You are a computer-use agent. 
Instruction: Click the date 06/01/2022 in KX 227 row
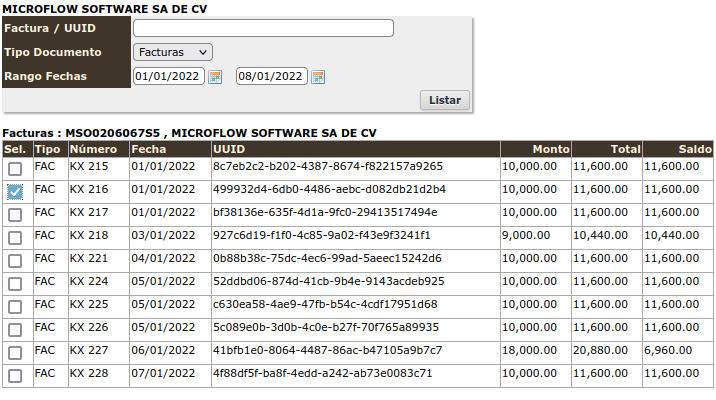163,350
